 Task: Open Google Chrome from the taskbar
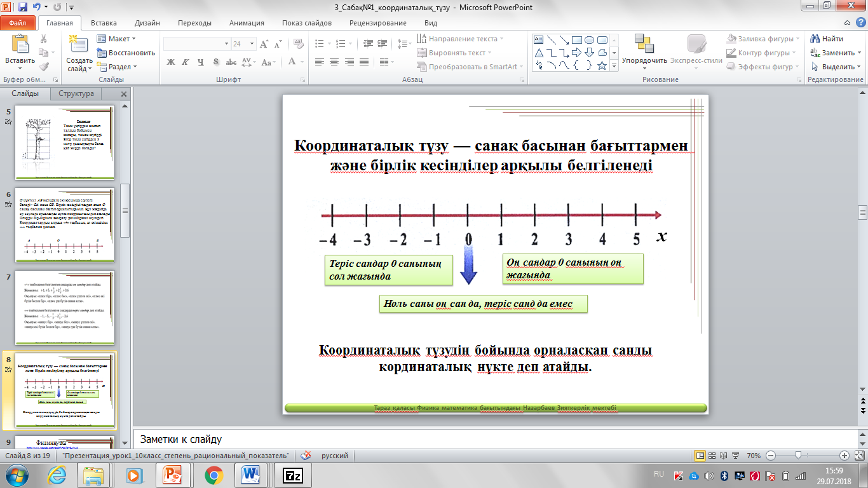click(x=214, y=475)
